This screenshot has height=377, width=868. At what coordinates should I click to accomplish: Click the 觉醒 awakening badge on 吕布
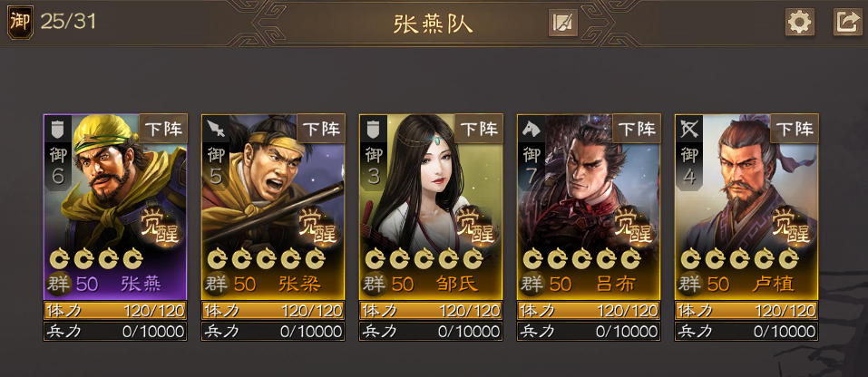pyautogui.click(x=634, y=227)
